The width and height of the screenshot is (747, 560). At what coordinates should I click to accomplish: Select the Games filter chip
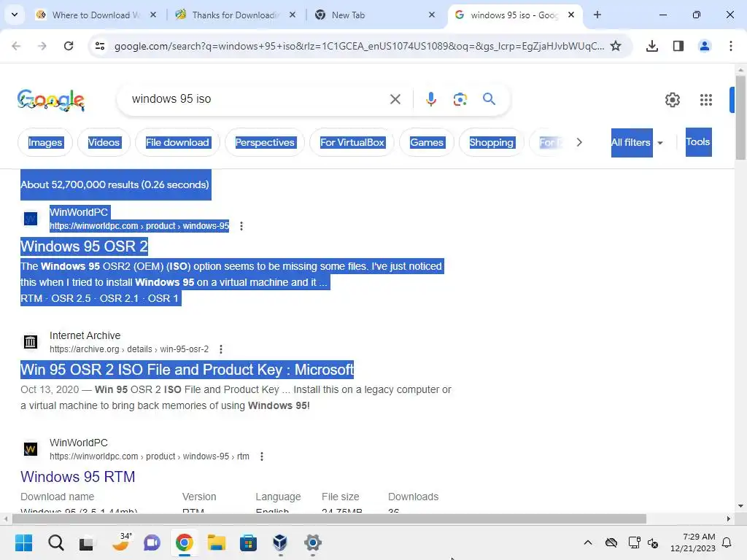(x=427, y=142)
